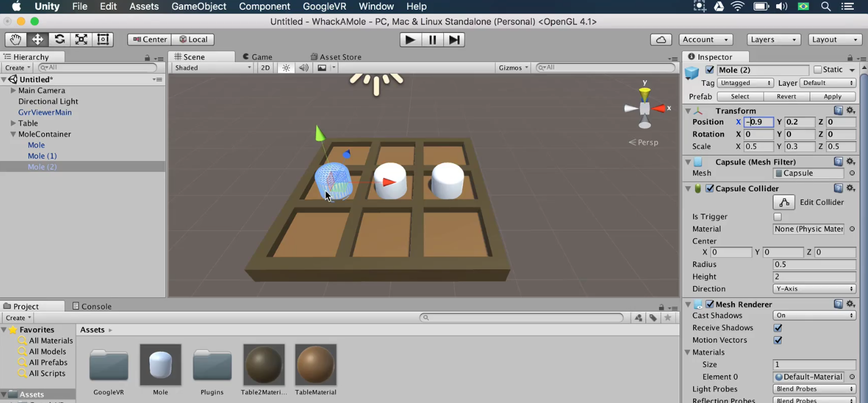Select the Rect Transform tool
This screenshot has height=403, width=868.
tap(102, 39)
